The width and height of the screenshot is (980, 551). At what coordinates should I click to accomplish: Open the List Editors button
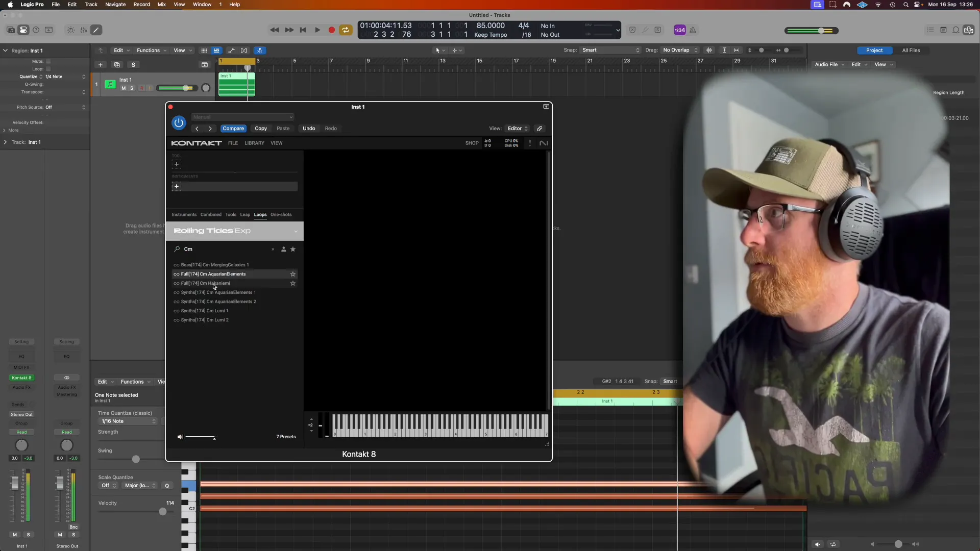tap(930, 30)
